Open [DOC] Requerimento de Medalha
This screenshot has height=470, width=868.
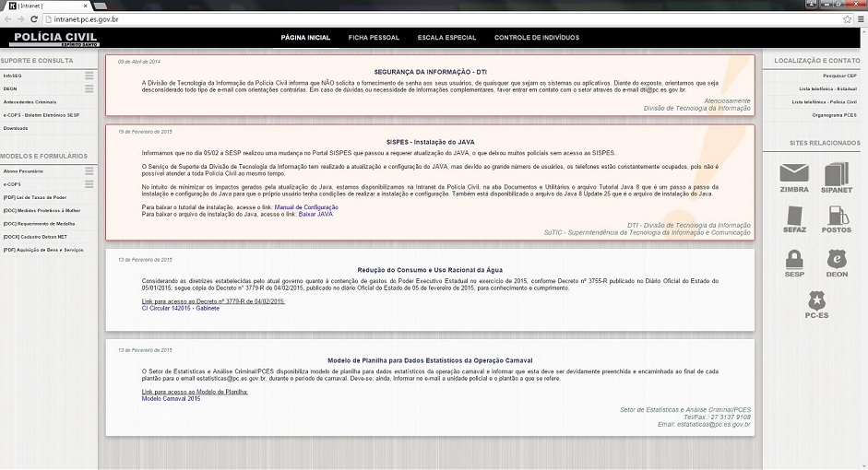(39, 224)
